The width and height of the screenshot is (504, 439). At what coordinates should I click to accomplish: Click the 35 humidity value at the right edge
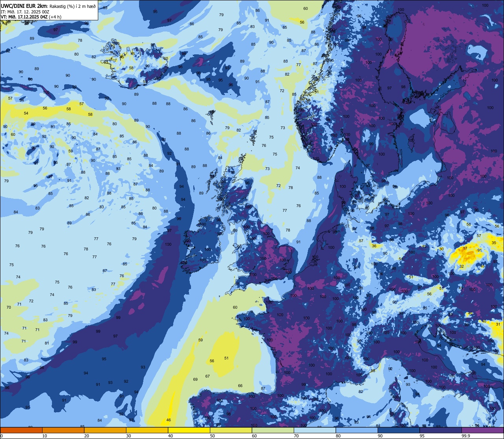[494, 243]
